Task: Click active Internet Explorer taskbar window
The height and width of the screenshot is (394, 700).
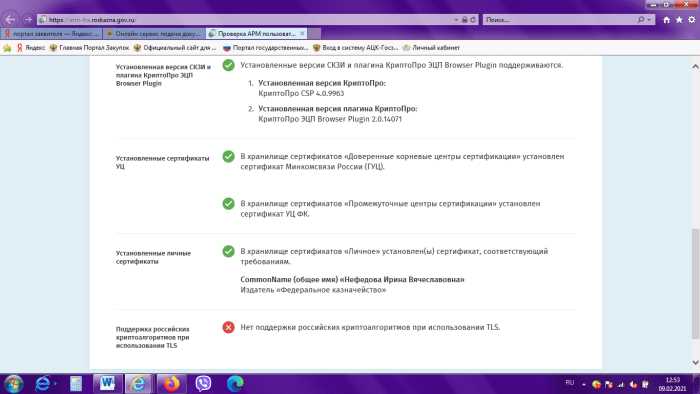Action: pyautogui.click(x=138, y=384)
